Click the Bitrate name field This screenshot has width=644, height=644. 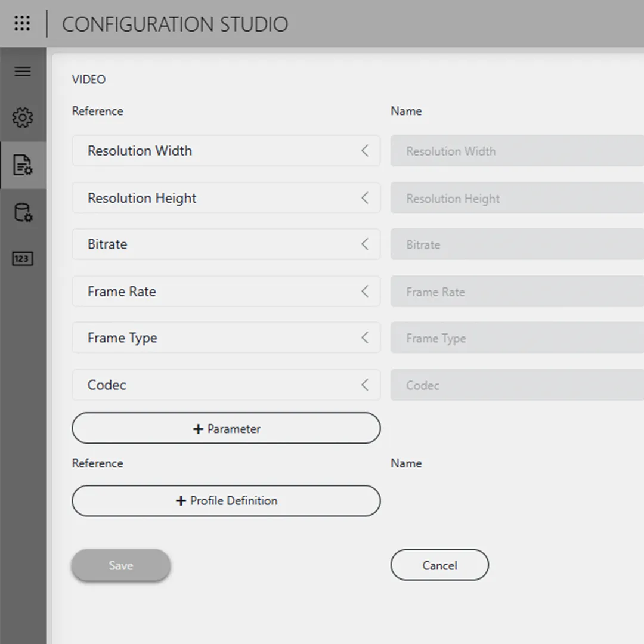(x=517, y=244)
